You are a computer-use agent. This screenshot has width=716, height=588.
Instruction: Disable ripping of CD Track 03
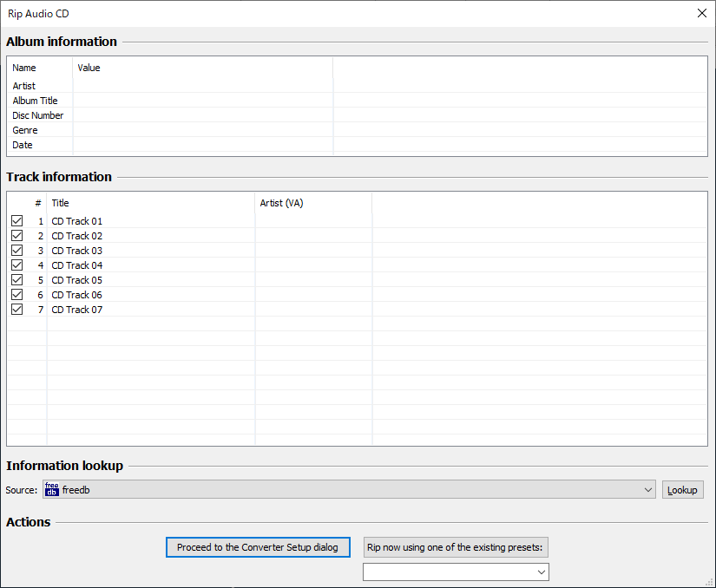(x=16, y=251)
